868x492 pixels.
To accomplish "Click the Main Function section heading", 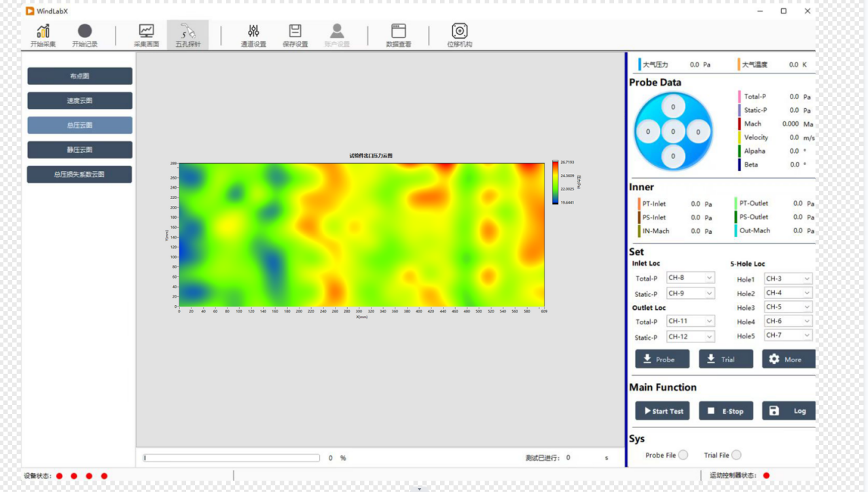I will click(x=663, y=387).
